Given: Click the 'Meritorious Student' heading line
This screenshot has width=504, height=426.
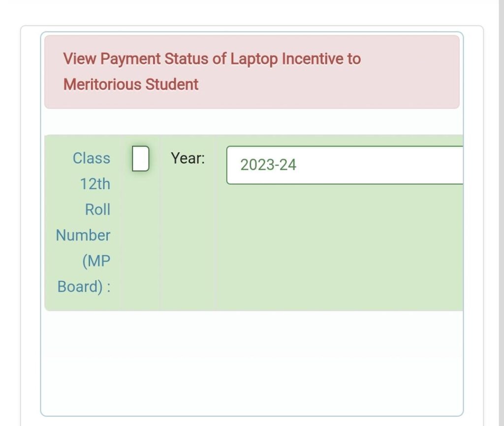Looking at the screenshot, I should [x=131, y=85].
